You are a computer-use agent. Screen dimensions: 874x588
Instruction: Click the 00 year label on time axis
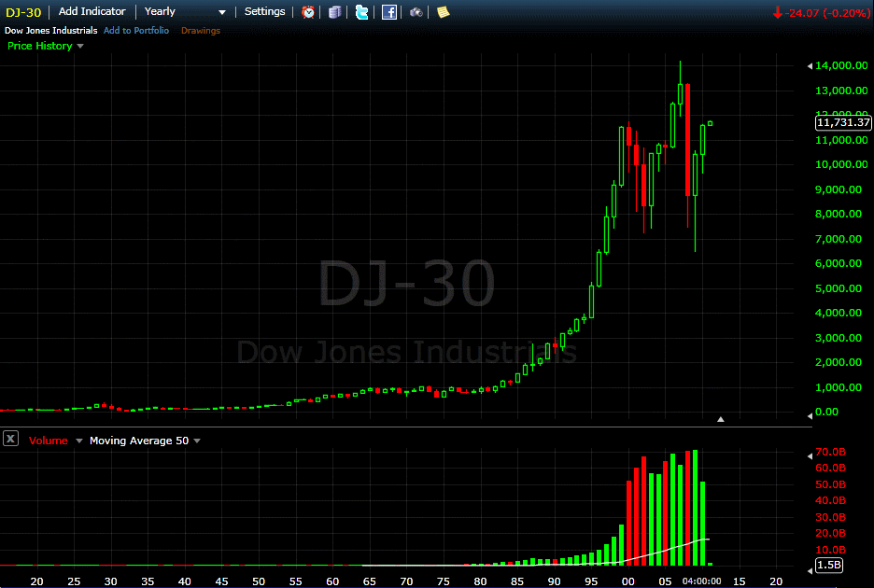(628, 581)
